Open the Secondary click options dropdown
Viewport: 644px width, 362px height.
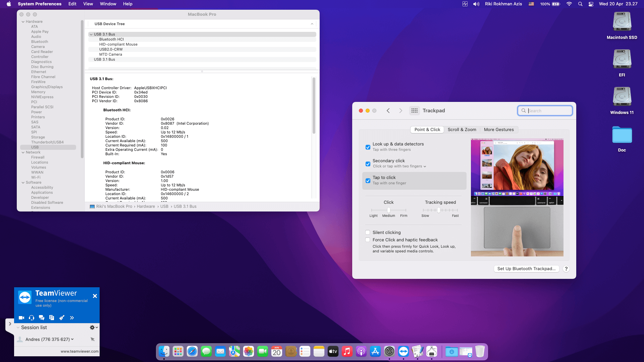coord(399,166)
